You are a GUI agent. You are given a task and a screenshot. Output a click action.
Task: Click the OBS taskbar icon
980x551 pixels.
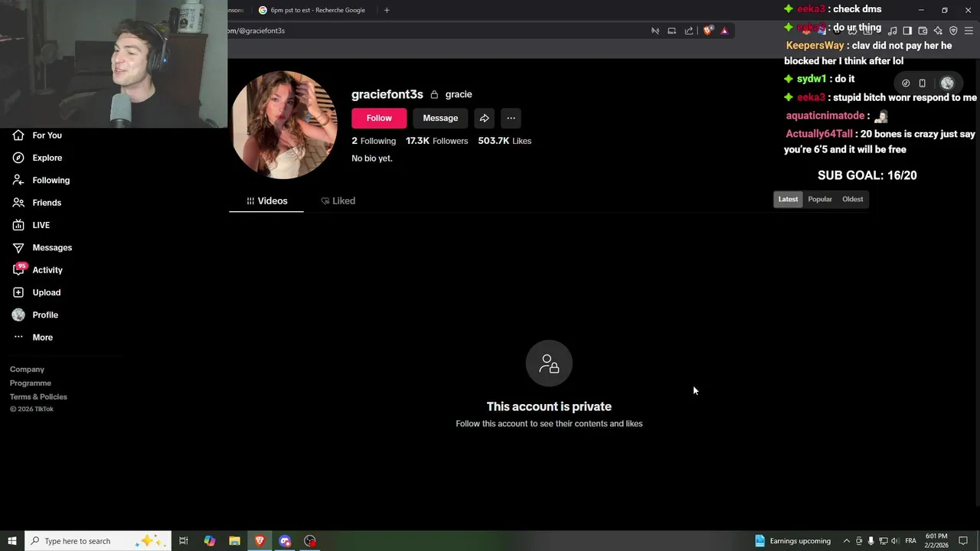310,541
